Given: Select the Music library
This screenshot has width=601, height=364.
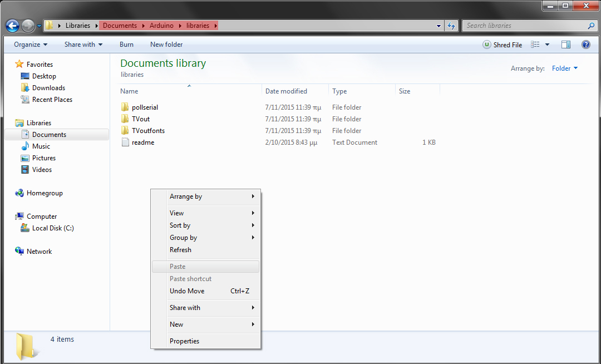Looking at the screenshot, I should [x=41, y=146].
